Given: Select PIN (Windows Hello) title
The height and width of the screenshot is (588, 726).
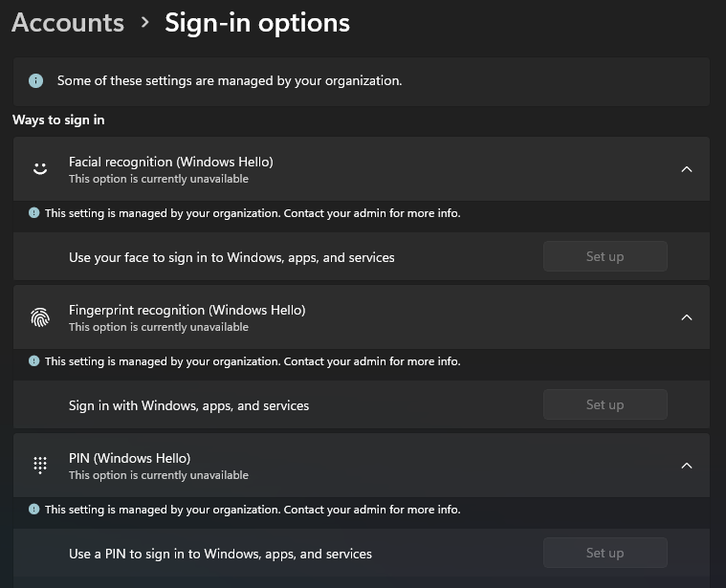Looking at the screenshot, I should [130, 458].
